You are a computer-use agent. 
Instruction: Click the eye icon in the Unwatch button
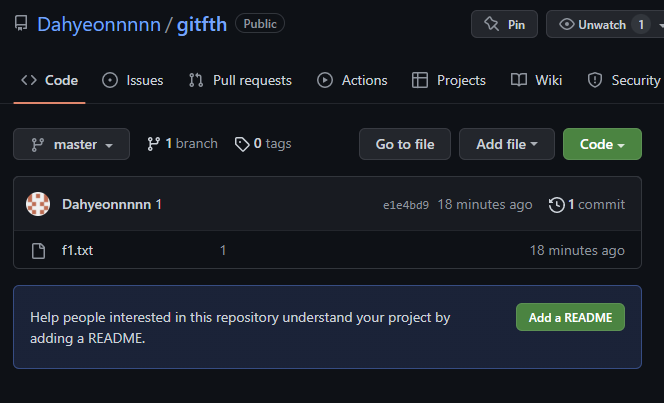pos(567,24)
